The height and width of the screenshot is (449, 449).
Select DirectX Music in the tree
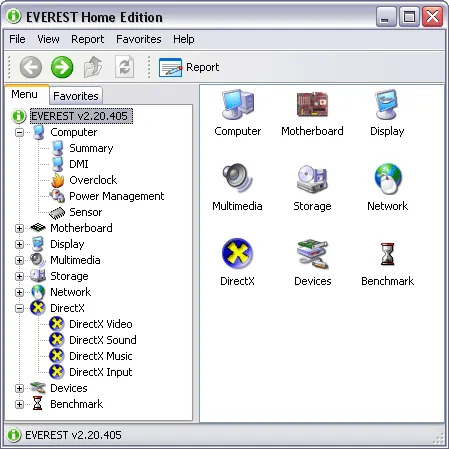(101, 356)
